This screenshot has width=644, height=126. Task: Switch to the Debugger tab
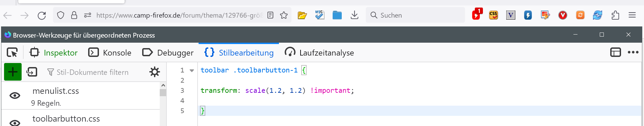[168, 52]
